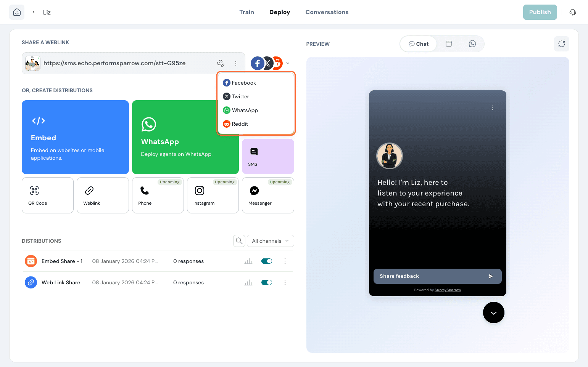The image size is (588, 367).
Task: Open the home bot icon in header
Action: [x=17, y=12]
